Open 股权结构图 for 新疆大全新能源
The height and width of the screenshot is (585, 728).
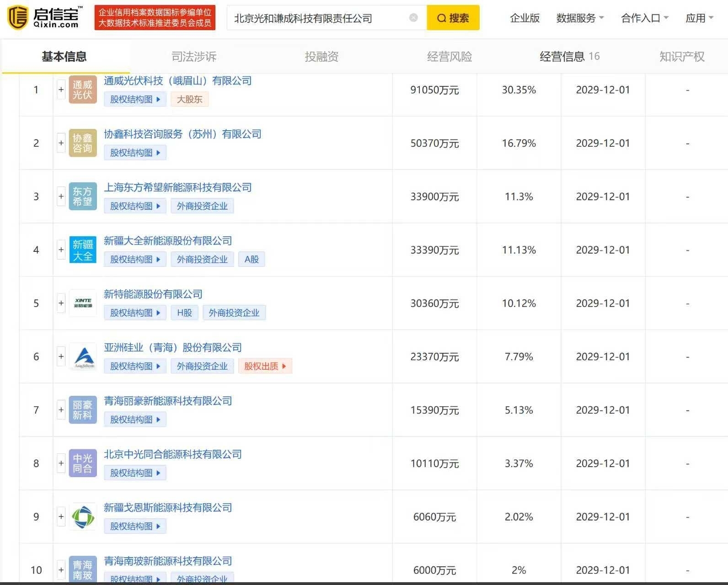135,260
